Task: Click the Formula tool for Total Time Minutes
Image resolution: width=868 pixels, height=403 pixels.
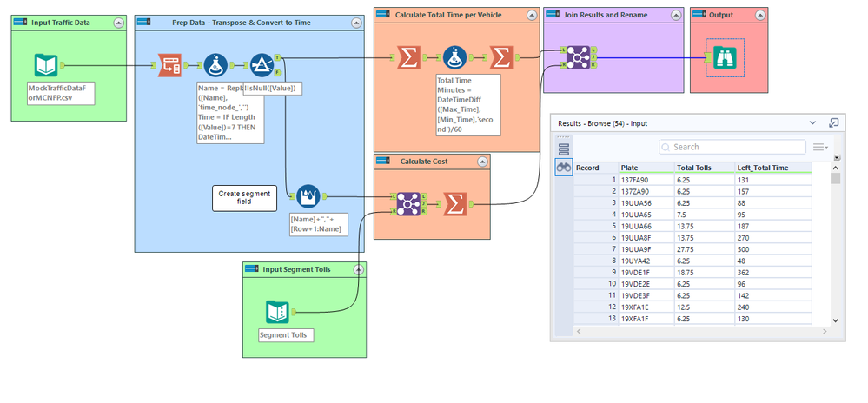Action: [x=454, y=57]
